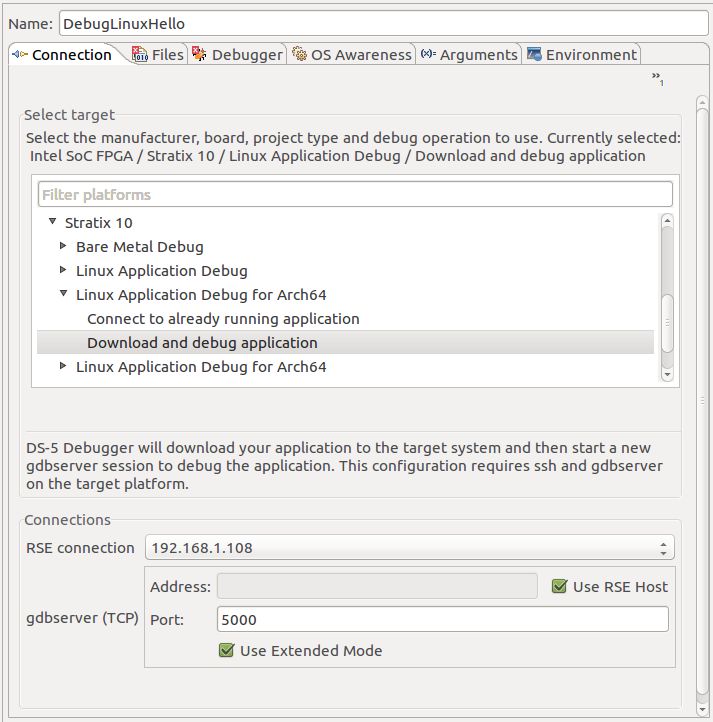Click the OS Awareness gear icon
Screen dimensions: 713x722
(299, 54)
